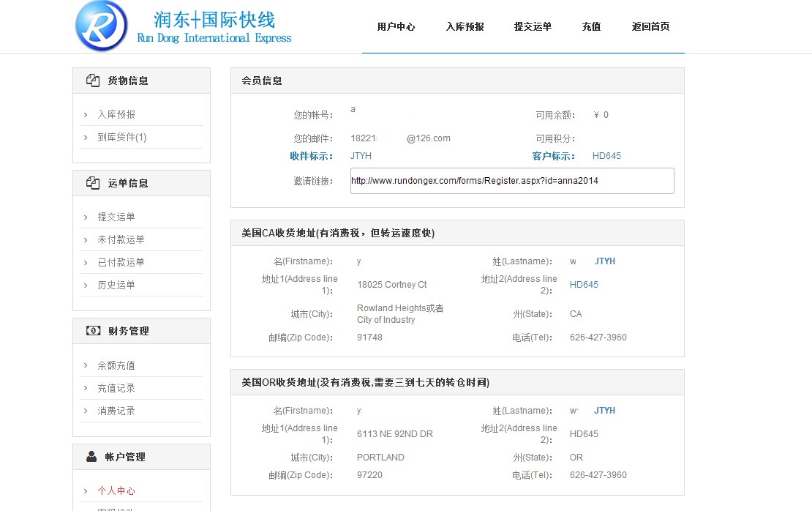Image resolution: width=812 pixels, height=511 pixels.
Task: Click the 货物信息 panel header icon
Action: click(x=93, y=81)
